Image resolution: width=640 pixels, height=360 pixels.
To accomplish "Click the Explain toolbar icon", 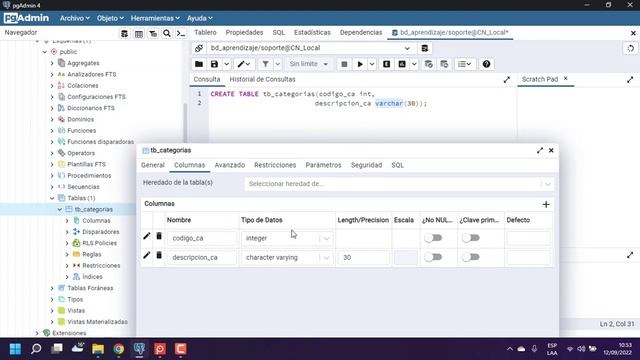I will point(386,64).
